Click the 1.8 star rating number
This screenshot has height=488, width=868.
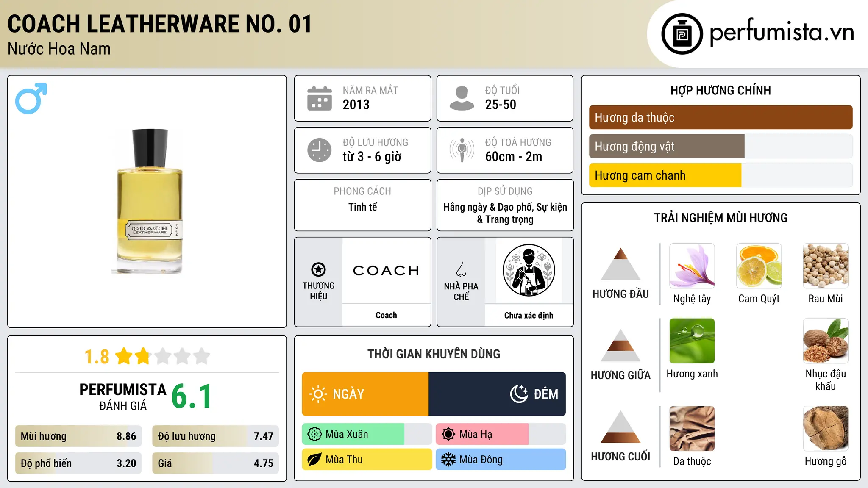point(97,357)
